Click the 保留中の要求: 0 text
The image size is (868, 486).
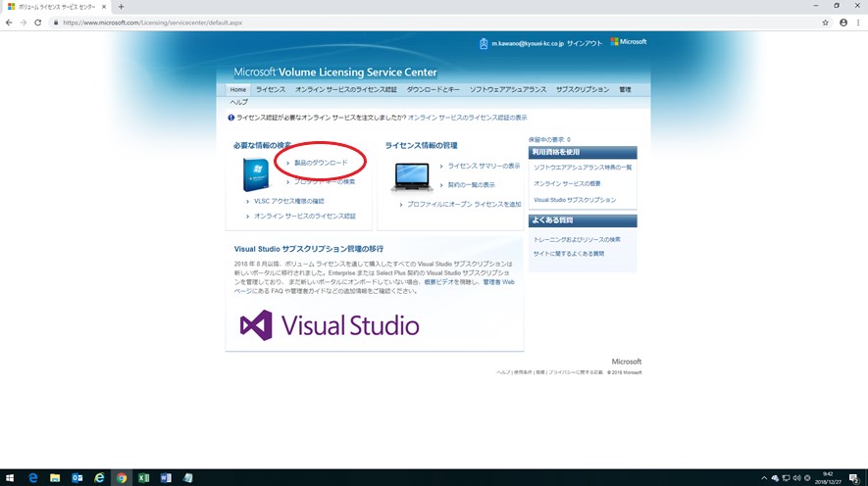[x=549, y=140]
